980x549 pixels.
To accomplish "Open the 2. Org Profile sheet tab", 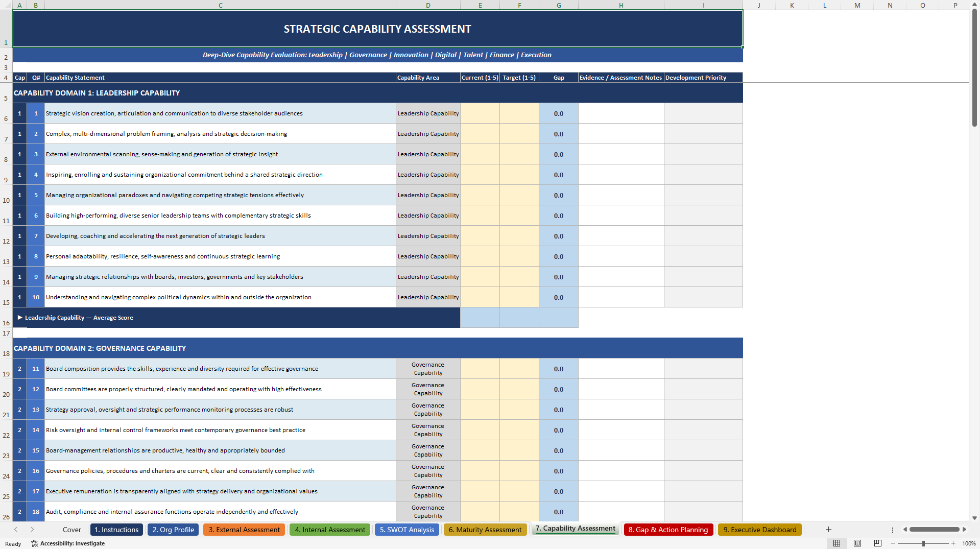I will [x=173, y=530].
